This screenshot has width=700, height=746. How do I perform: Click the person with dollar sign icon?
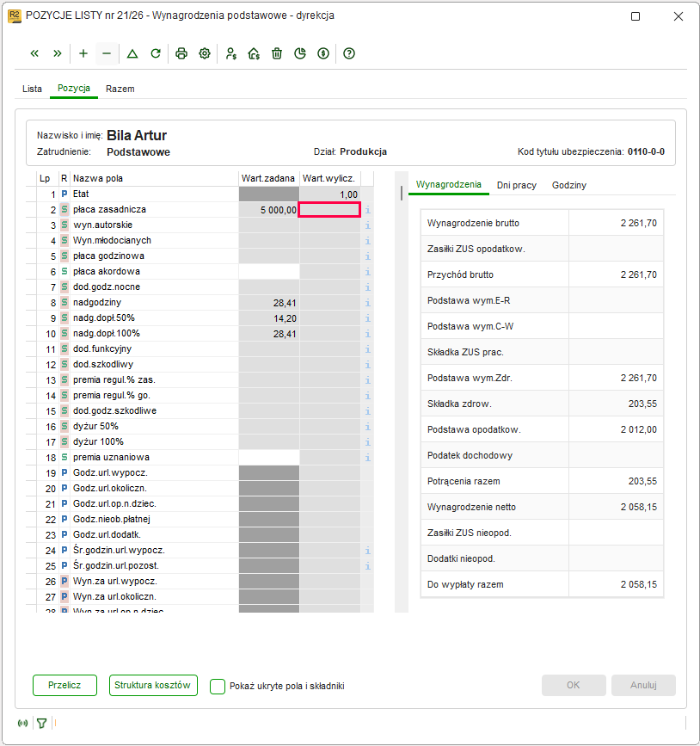[230, 53]
